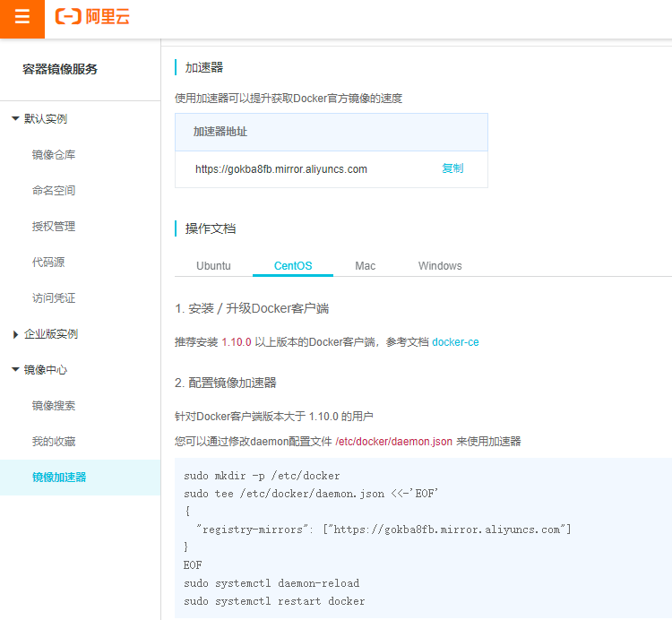Open 授权管理 in sidebar
Image resolution: width=672 pixels, height=620 pixels.
coord(54,227)
